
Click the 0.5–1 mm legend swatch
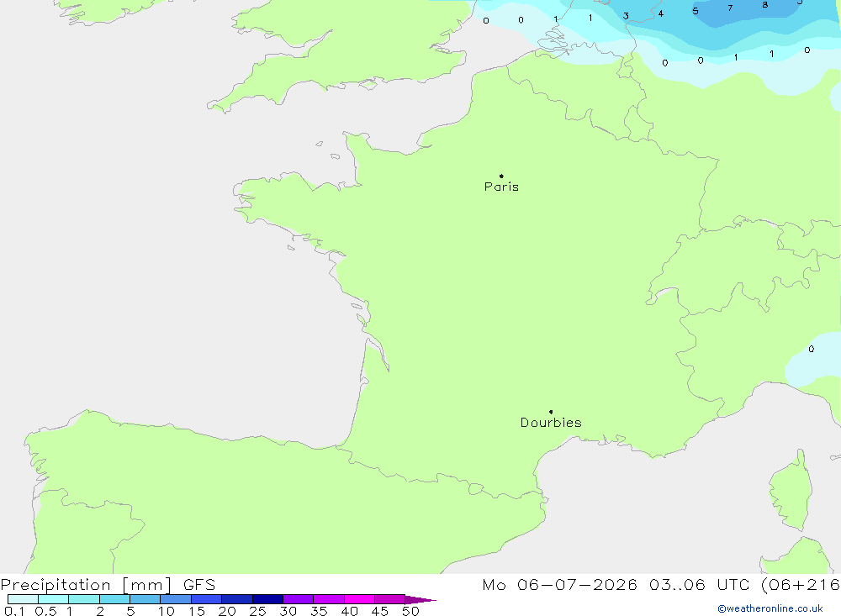click(x=54, y=599)
